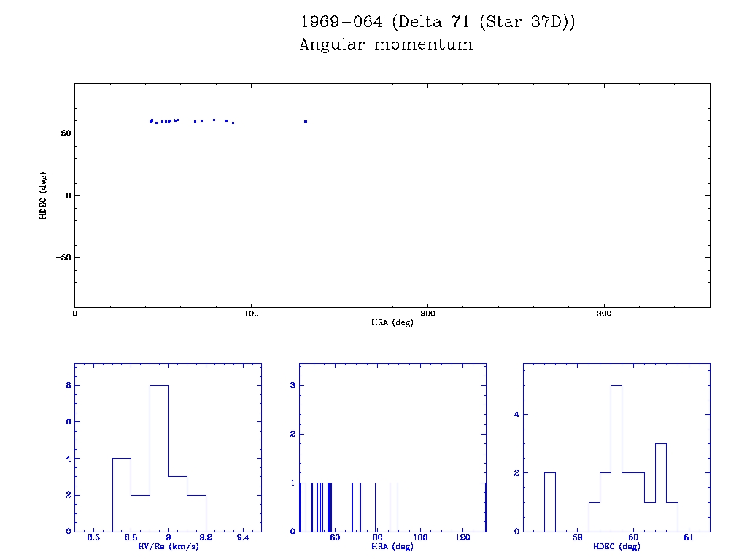Click the vertical 'HDEC (deg)' label of scatter plot
Screen dimensions: 747x560
click(44, 195)
